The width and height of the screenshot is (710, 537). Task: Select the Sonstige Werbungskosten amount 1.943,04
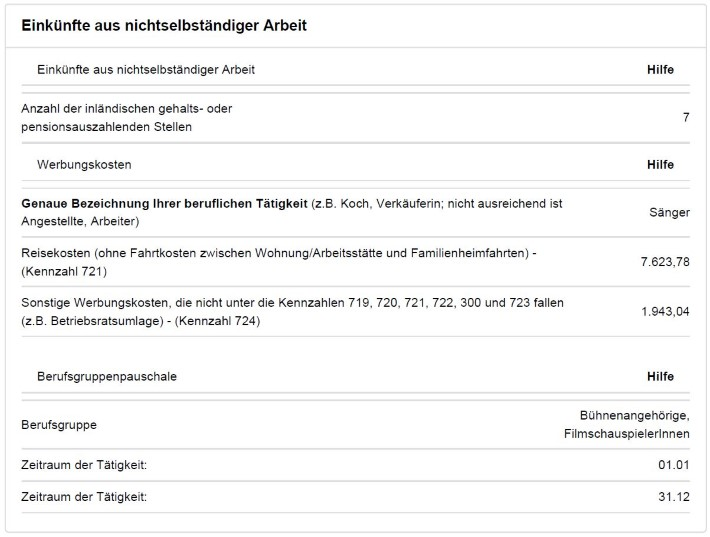[665, 311]
